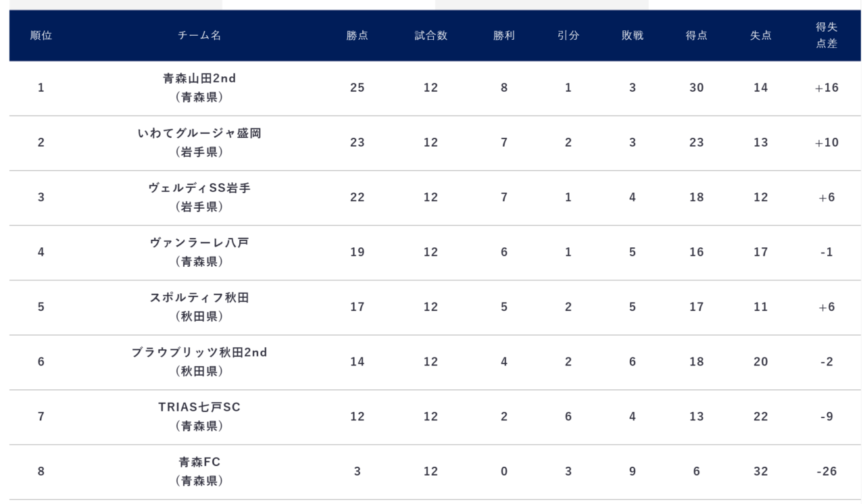Select the 試合数 column header

point(431,36)
